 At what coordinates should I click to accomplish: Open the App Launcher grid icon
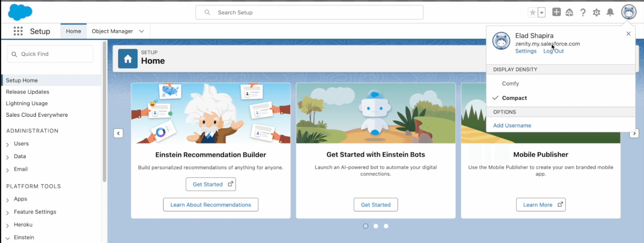(x=18, y=31)
